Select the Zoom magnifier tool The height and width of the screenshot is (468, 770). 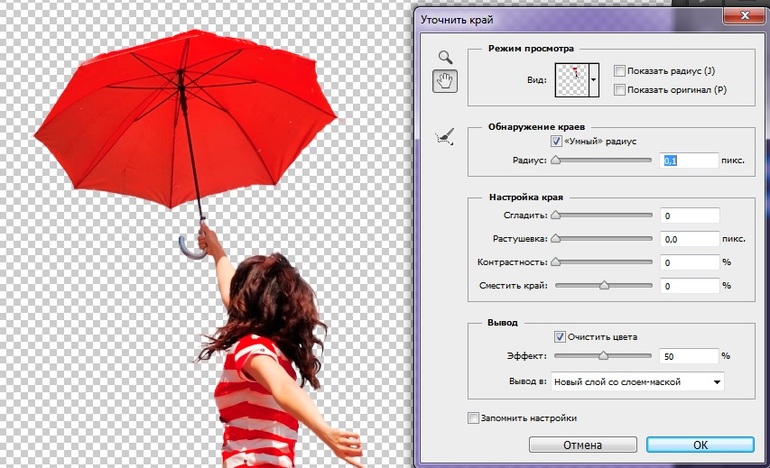(x=445, y=59)
